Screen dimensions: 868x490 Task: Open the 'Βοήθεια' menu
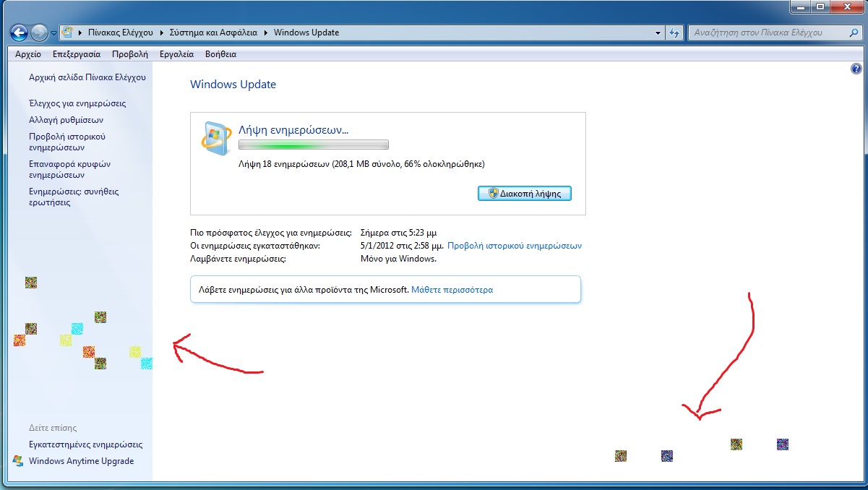click(x=220, y=54)
